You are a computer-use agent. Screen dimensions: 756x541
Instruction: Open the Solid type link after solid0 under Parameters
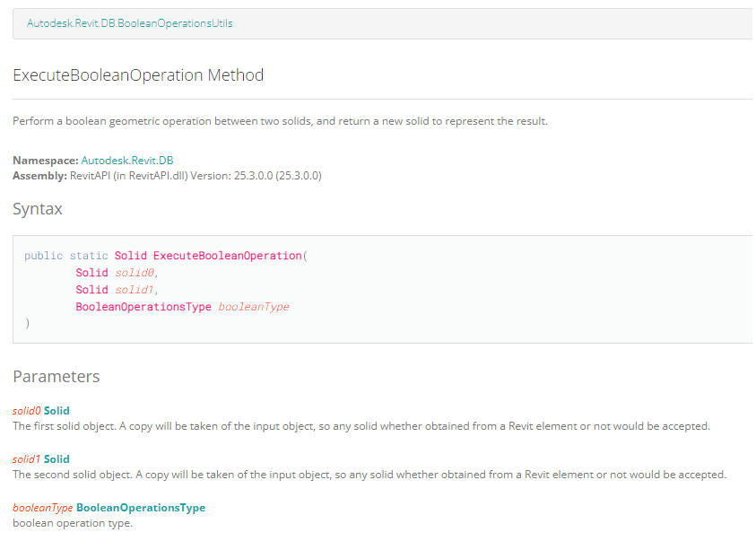pos(56,410)
